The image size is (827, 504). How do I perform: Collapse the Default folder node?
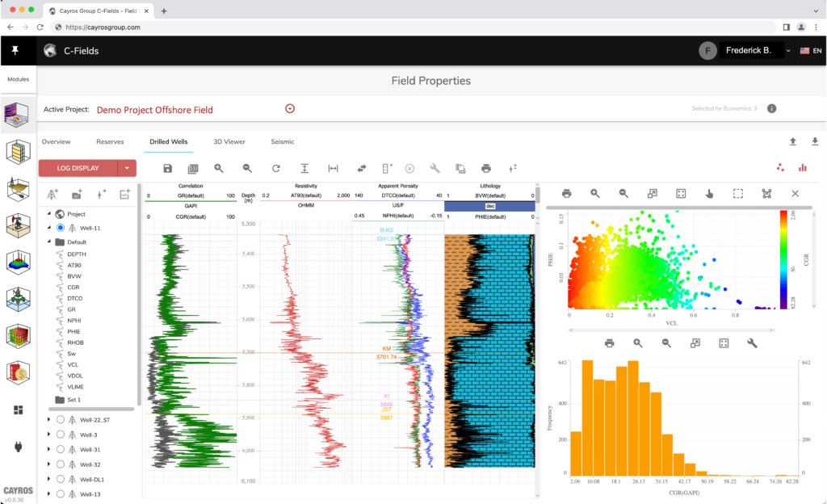(x=49, y=242)
